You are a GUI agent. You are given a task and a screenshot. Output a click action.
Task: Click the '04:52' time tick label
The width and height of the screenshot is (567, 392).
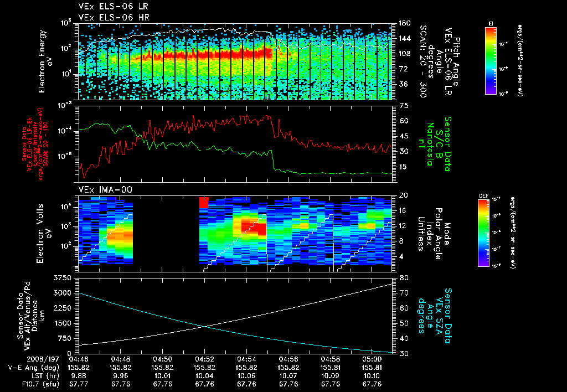click(x=204, y=359)
